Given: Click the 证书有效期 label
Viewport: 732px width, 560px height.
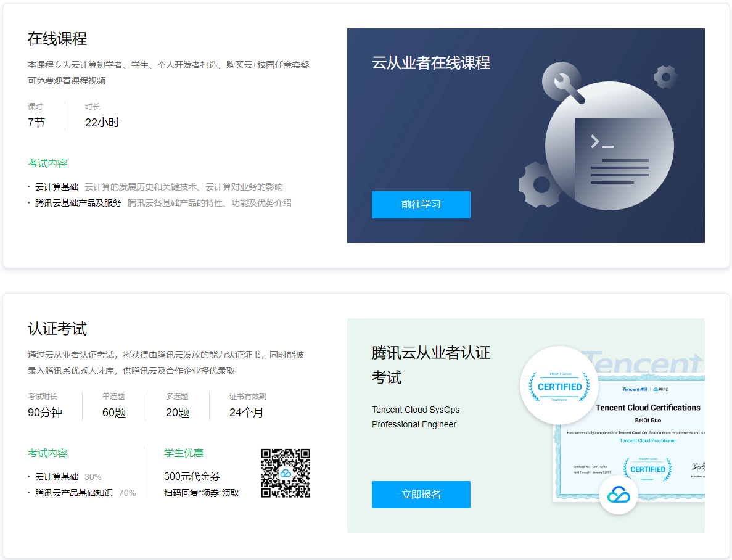Looking at the screenshot, I should coord(247,396).
